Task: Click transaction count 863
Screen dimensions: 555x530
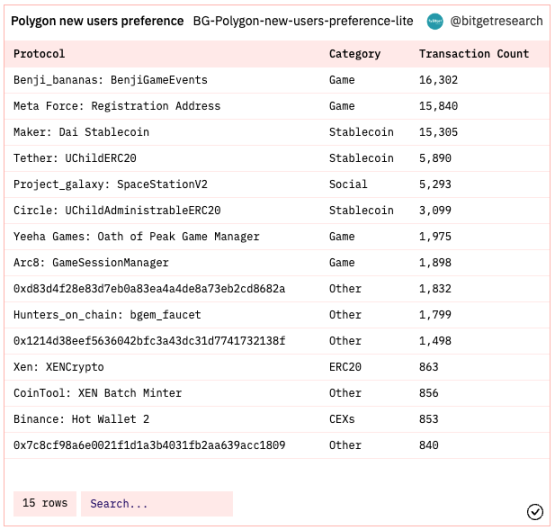Action: [x=429, y=367]
